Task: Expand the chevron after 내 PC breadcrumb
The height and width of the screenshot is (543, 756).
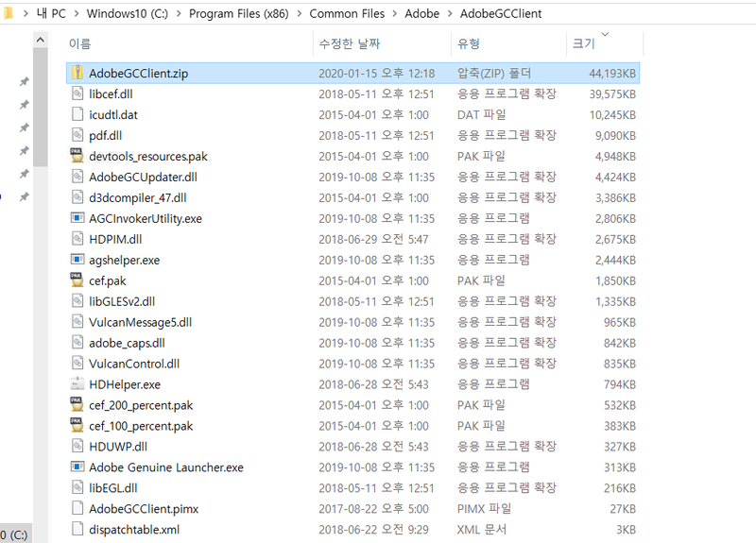Action: (77, 13)
